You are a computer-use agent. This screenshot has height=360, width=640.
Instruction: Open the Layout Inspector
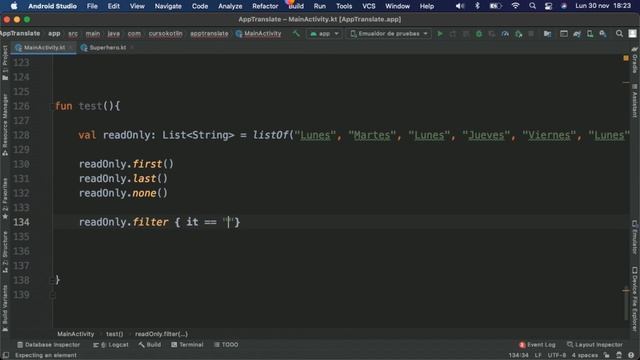(595, 345)
